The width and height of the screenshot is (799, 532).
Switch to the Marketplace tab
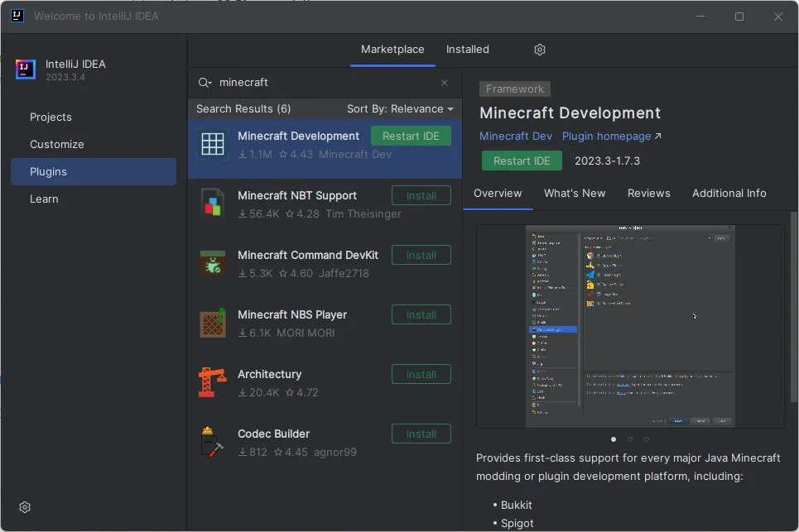click(x=392, y=50)
